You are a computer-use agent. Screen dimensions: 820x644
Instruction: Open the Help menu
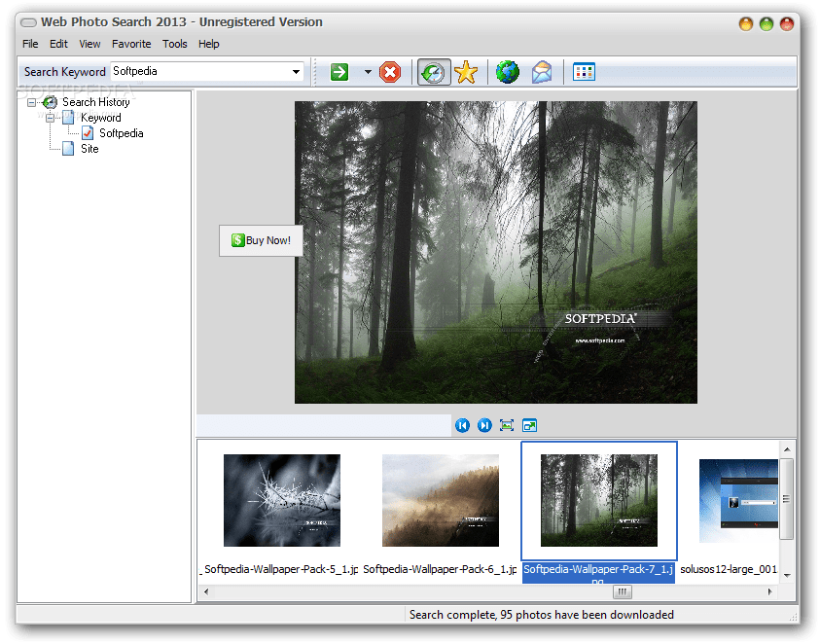209,44
